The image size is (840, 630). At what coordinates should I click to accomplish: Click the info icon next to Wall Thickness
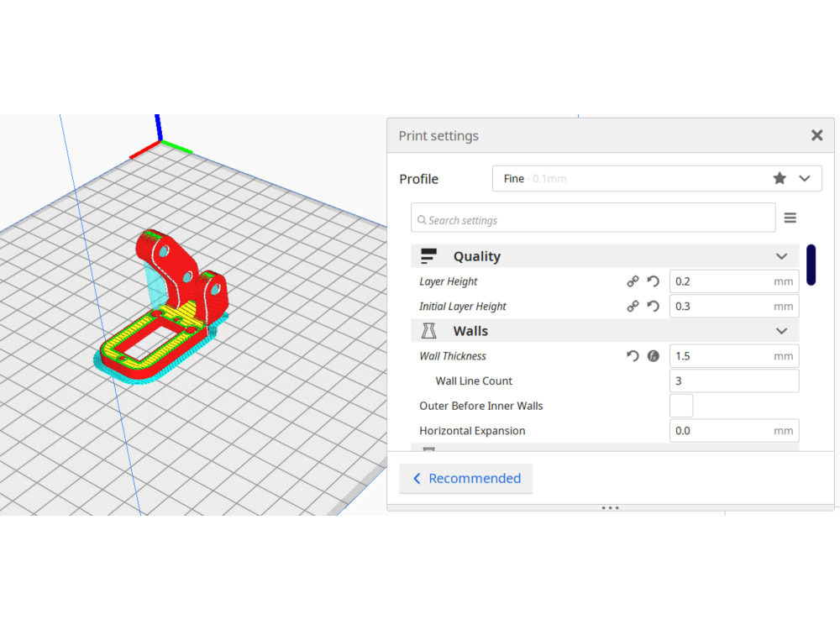pyautogui.click(x=653, y=355)
